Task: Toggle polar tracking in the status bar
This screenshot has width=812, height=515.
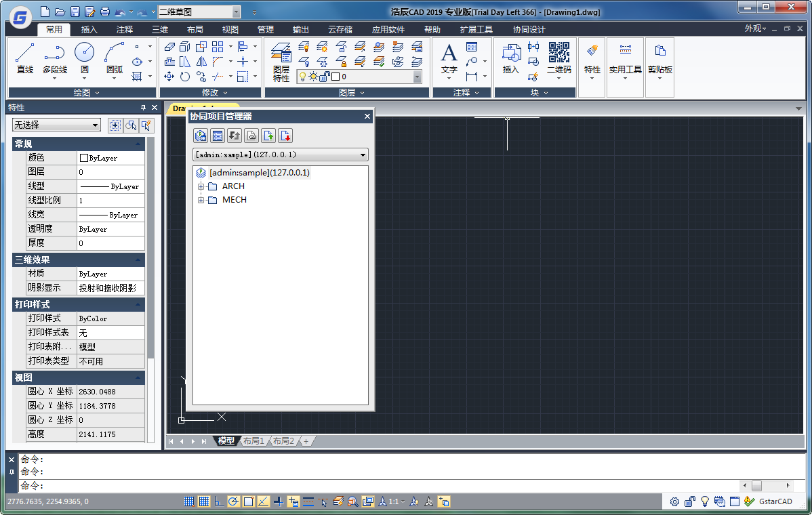Action: click(233, 501)
